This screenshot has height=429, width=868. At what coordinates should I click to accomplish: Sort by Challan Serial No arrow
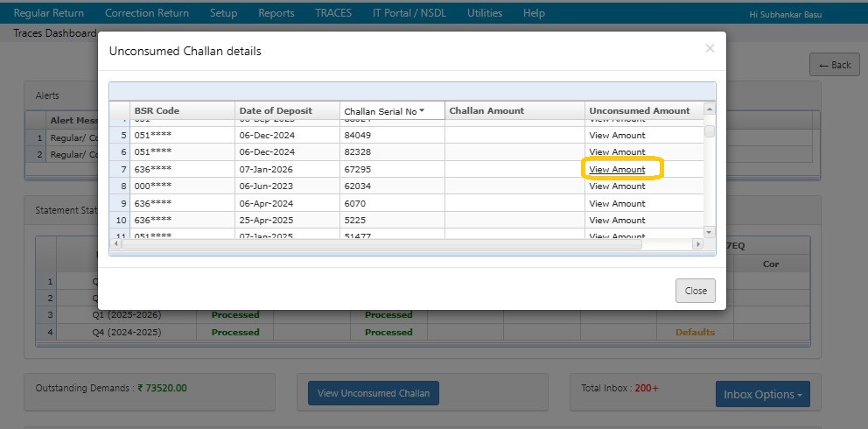pos(422,111)
